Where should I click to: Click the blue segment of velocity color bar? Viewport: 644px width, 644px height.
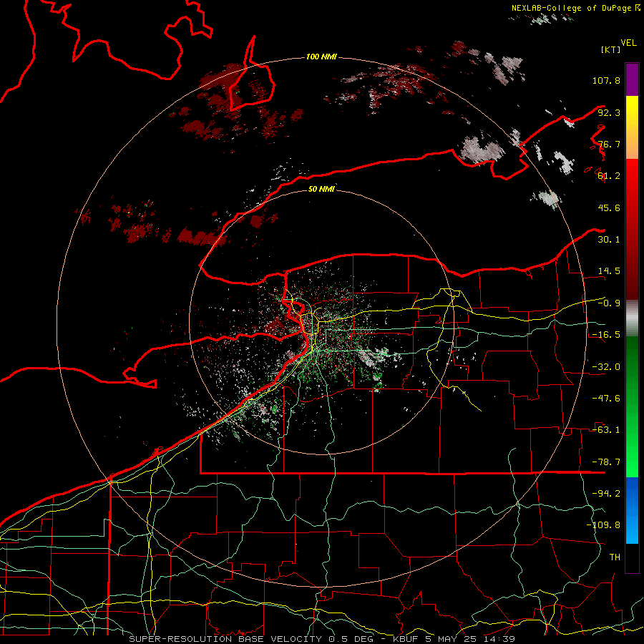(632, 510)
